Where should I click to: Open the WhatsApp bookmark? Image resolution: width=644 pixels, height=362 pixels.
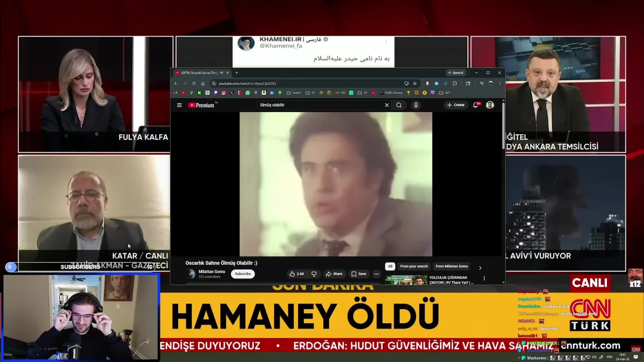tap(248, 93)
